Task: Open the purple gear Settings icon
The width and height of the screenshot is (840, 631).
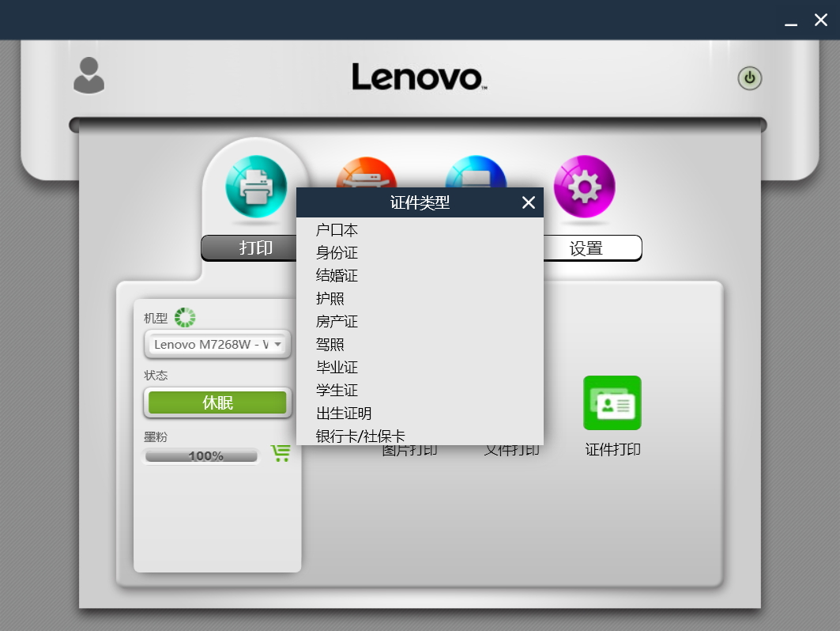Action: click(x=585, y=187)
